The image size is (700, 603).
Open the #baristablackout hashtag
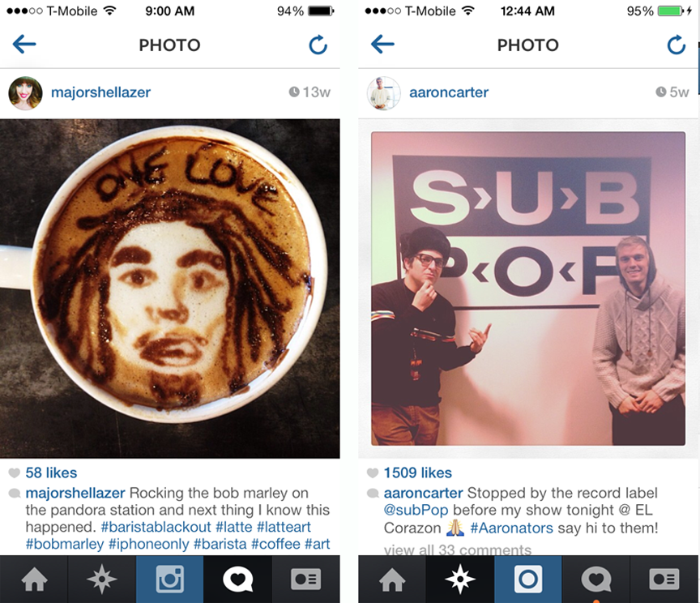(x=156, y=527)
